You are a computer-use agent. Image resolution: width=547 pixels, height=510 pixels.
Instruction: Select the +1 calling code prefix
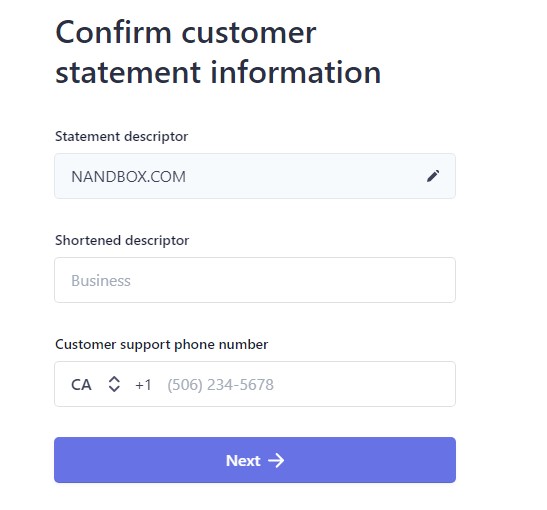(143, 385)
